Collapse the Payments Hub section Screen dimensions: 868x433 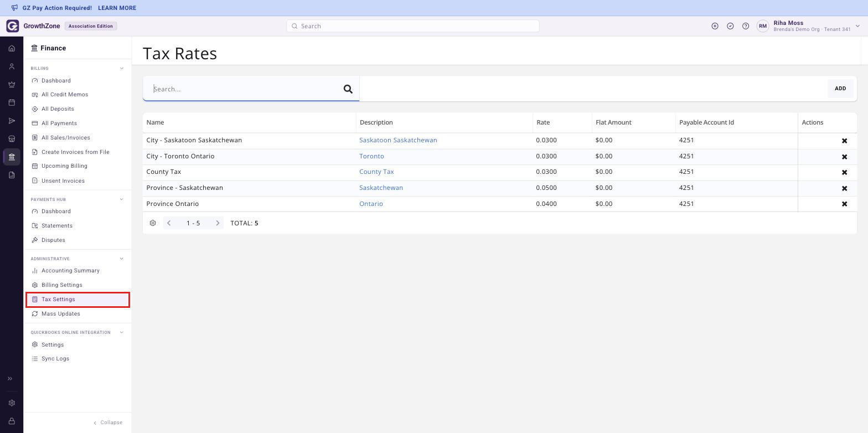[122, 199]
